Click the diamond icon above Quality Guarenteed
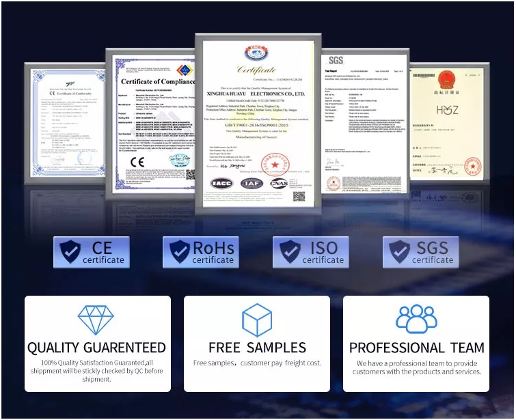 point(96,320)
